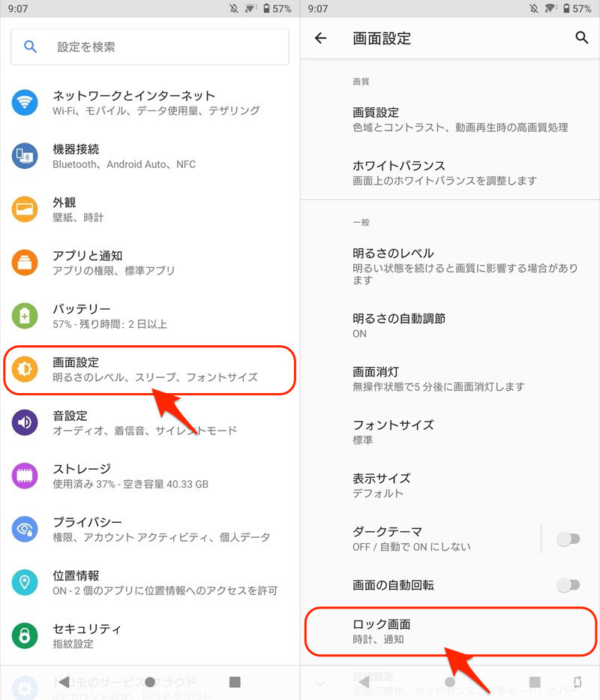Toggle the ダークテーマ switch

(568, 539)
